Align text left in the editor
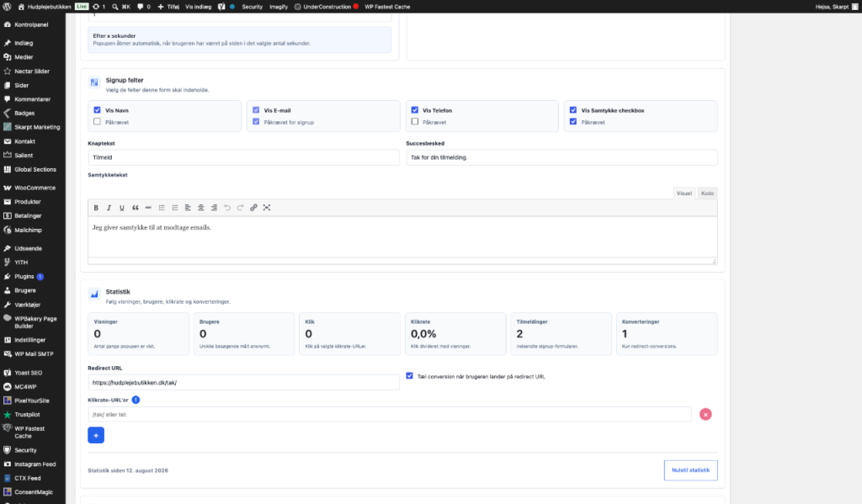The height and width of the screenshot is (504, 862). pos(188,208)
